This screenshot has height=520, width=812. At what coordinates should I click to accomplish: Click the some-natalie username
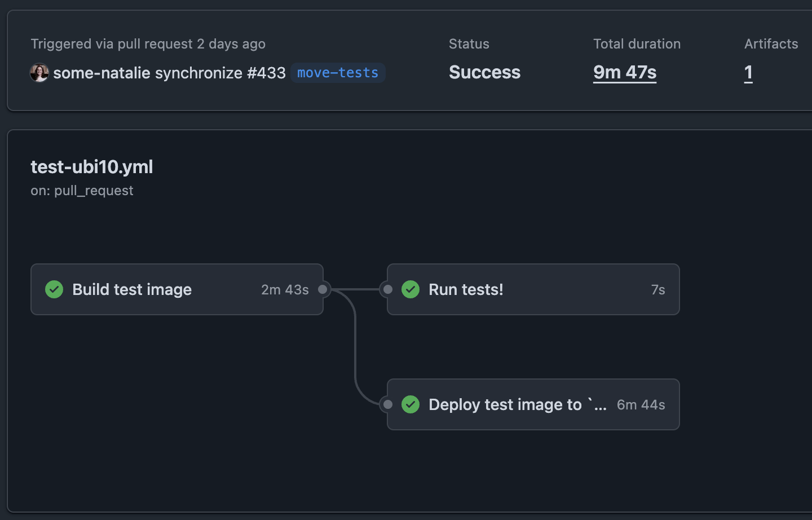point(101,73)
